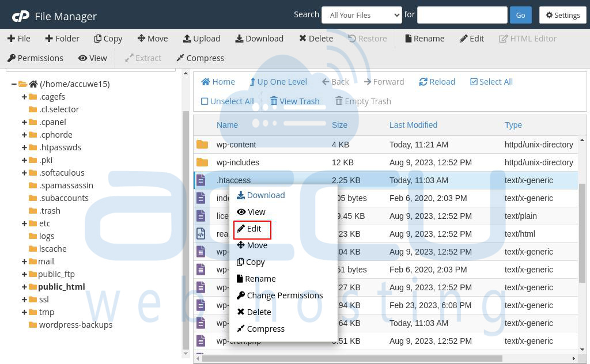Select the wp-content folder icon
Viewport: 590px width, 364px height.
202,145
